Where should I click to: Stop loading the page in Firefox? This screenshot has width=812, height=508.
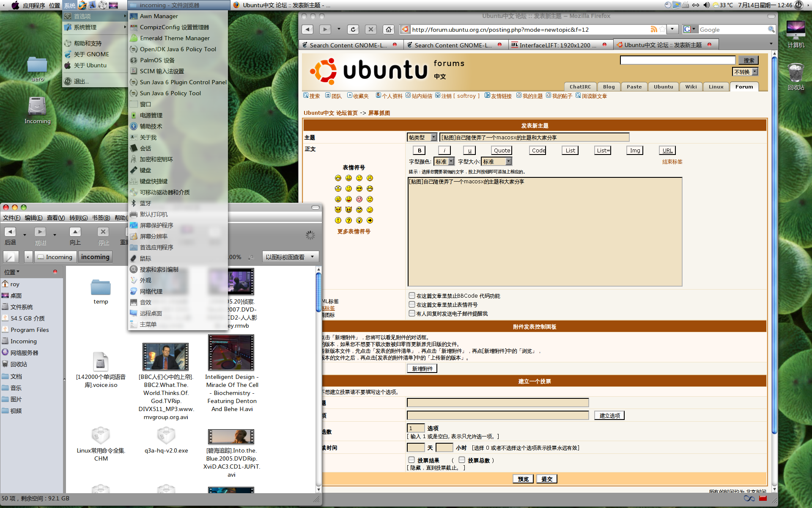tap(371, 29)
